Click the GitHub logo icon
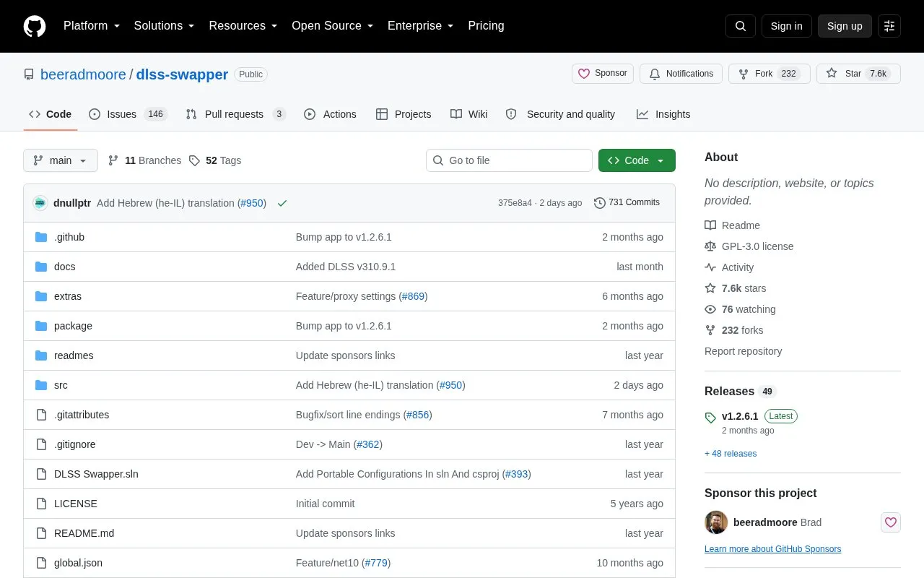The image size is (924, 578). [x=35, y=26]
